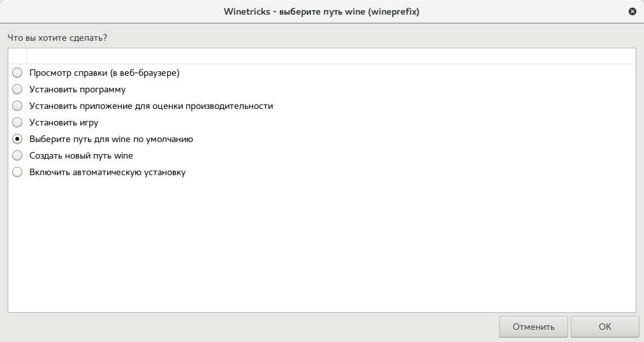Screen dimensions: 644x342
Task: Click the text 'Просмотр справки (в веб-браузере)'
Action: 105,73
